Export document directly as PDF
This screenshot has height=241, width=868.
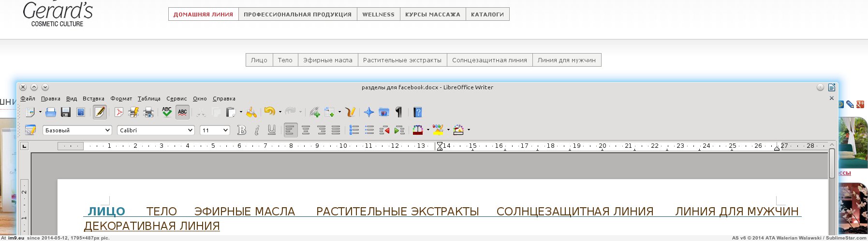click(x=118, y=113)
